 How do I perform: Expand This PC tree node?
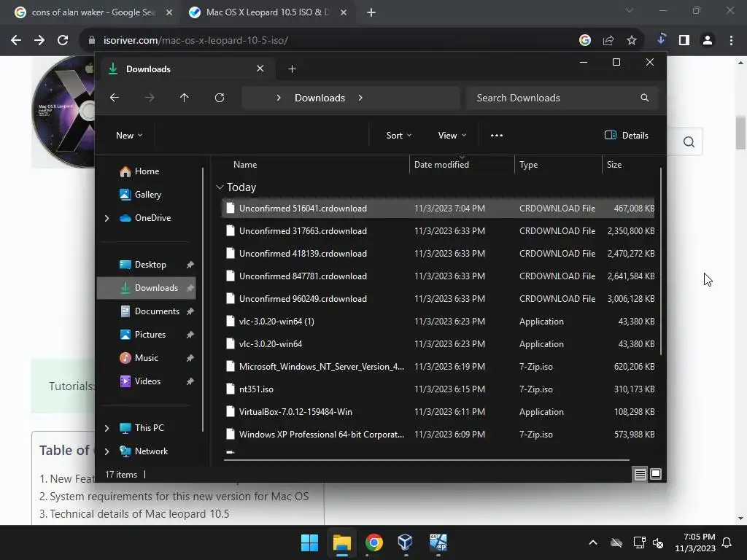click(107, 428)
